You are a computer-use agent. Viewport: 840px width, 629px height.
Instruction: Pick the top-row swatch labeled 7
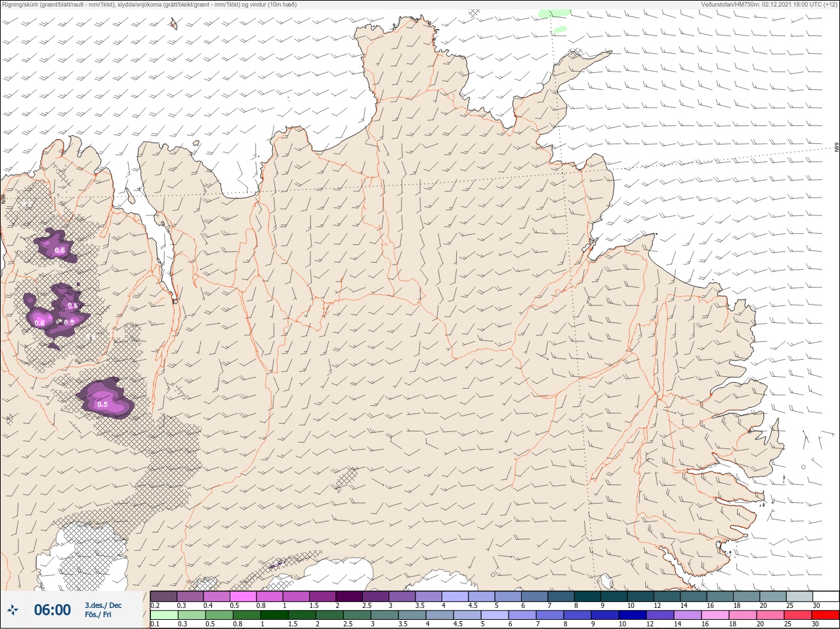(x=562, y=596)
